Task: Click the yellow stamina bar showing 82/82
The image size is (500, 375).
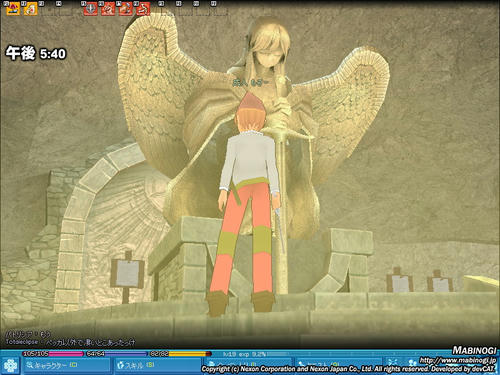Action: [180, 354]
